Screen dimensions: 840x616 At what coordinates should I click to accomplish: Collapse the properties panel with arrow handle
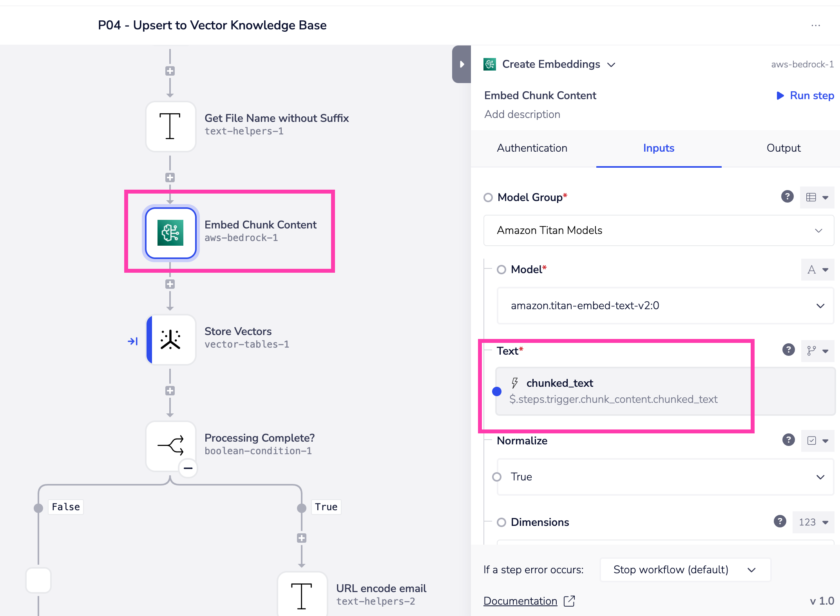pos(462,64)
